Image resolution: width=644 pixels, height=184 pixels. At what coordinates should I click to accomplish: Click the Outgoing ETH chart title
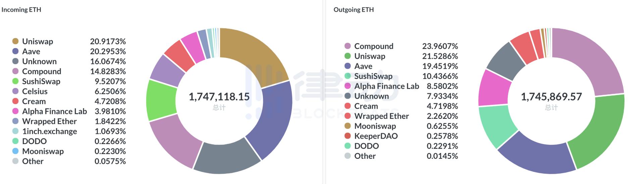pos(354,10)
